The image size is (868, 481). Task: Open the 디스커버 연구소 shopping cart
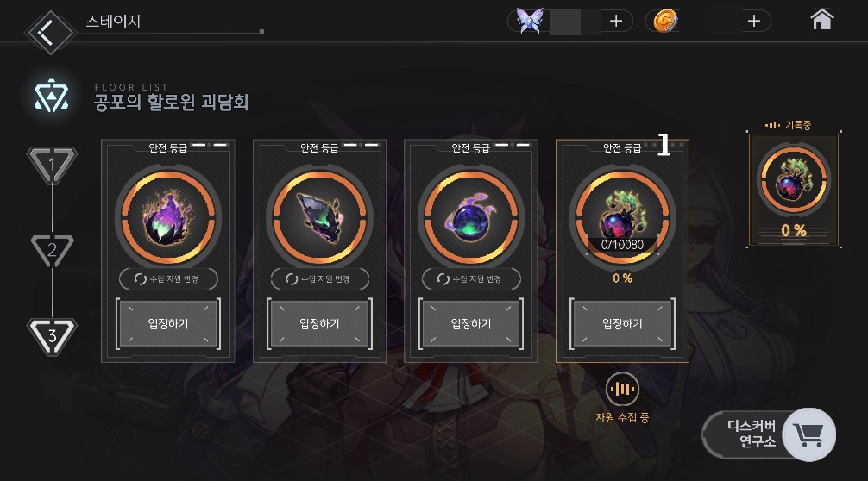tap(808, 434)
